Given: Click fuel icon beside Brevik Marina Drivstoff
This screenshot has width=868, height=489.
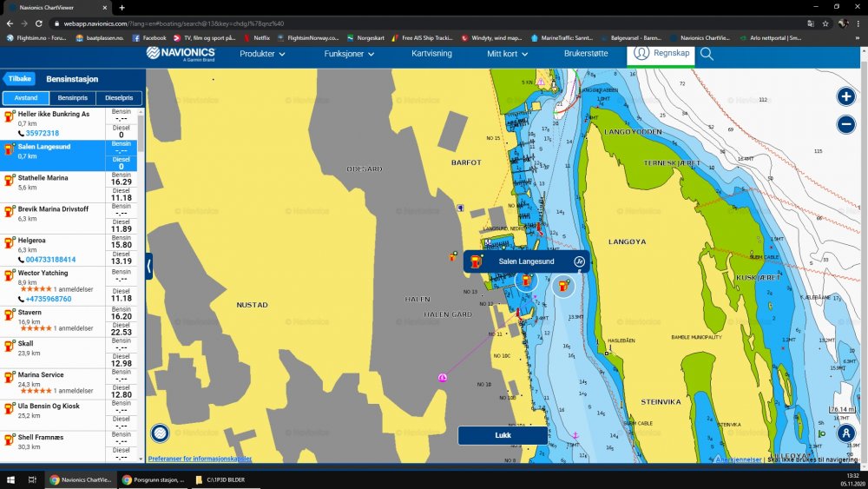Looking at the screenshot, I should tap(9, 212).
